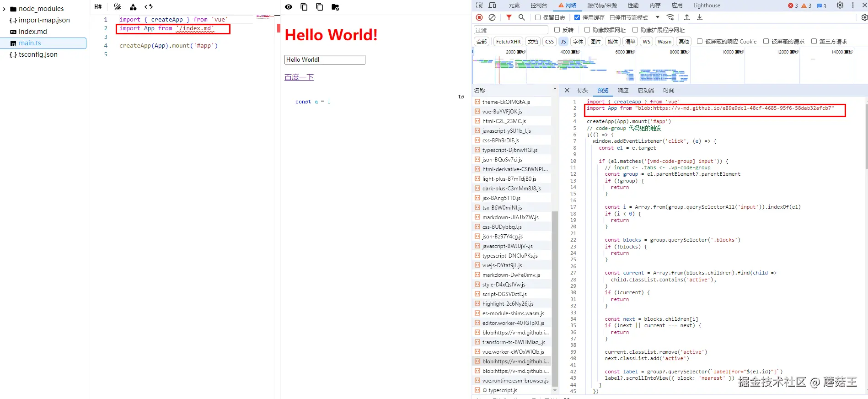Select the Wasm filter button
868x399 pixels.
point(664,42)
